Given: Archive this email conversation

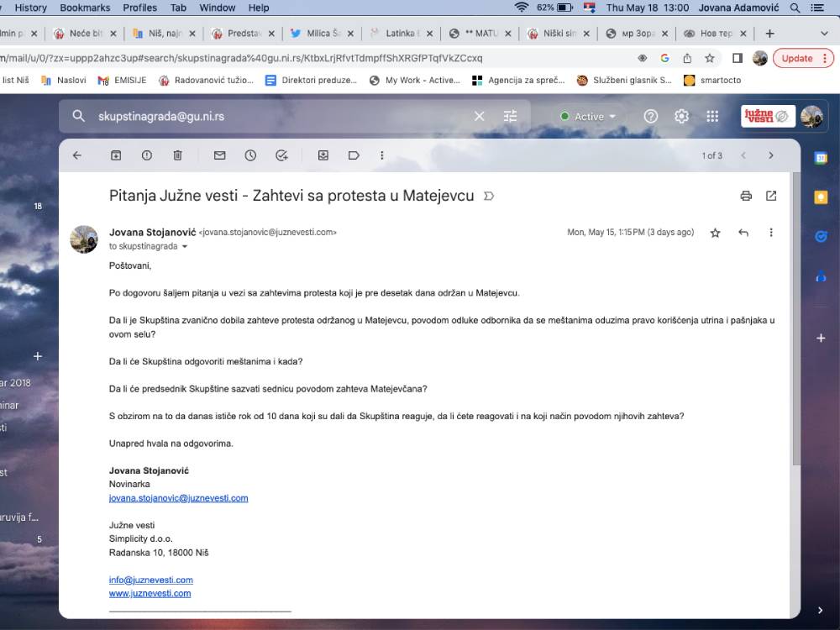Looking at the screenshot, I should coord(116,155).
